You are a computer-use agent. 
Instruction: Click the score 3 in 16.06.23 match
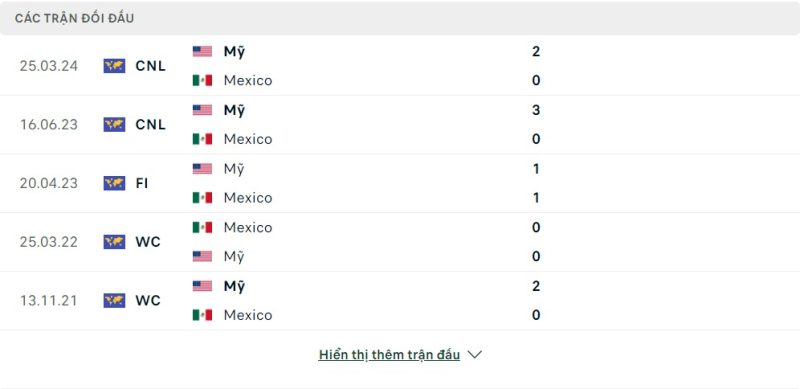coord(536,110)
